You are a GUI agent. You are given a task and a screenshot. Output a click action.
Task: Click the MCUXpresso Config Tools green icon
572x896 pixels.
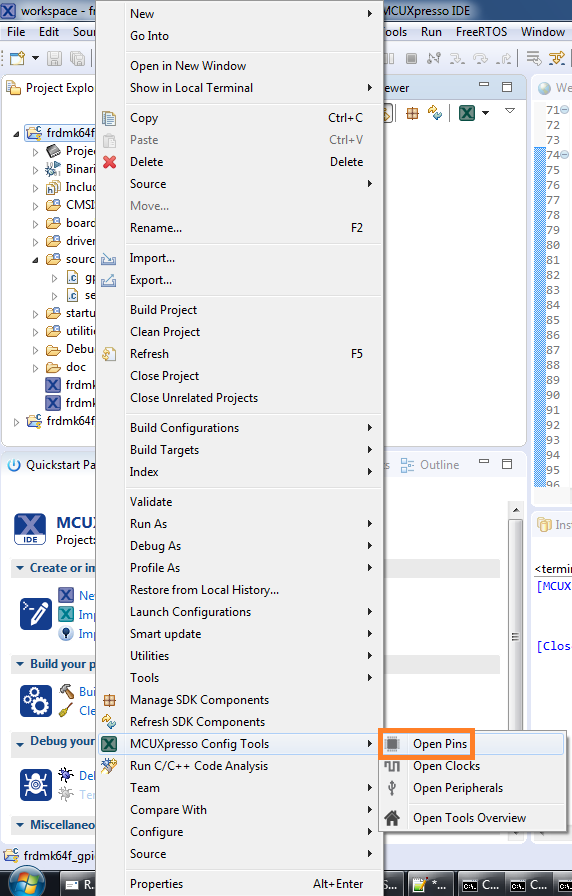click(x=109, y=743)
